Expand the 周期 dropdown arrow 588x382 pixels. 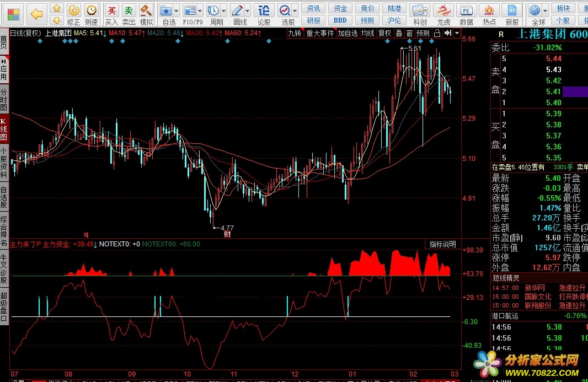click(224, 11)
